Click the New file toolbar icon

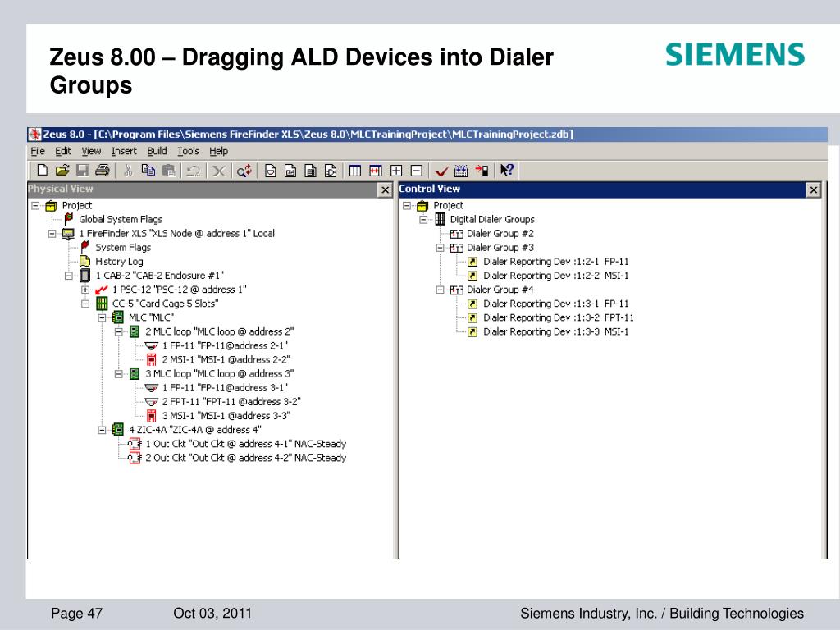42,171
